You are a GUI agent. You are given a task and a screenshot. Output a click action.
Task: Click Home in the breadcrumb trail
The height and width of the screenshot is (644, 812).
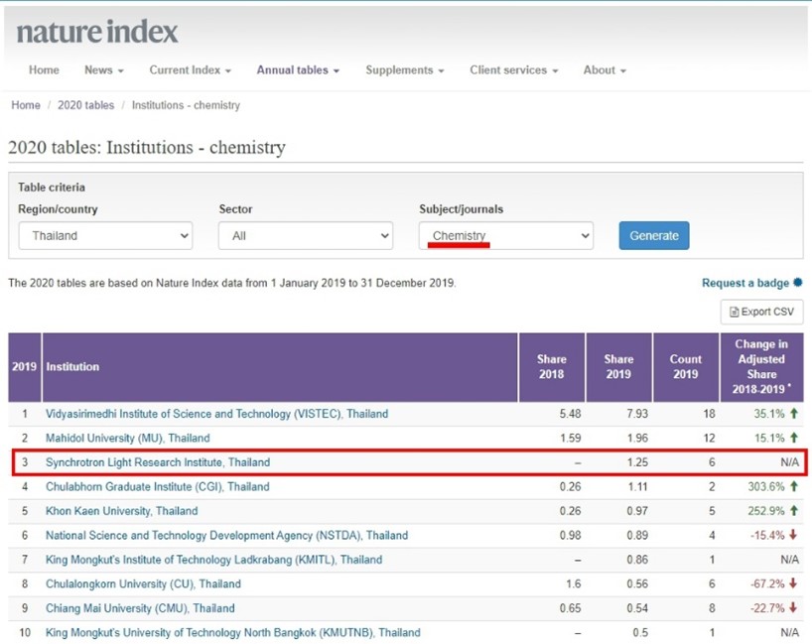coord(26,105)
